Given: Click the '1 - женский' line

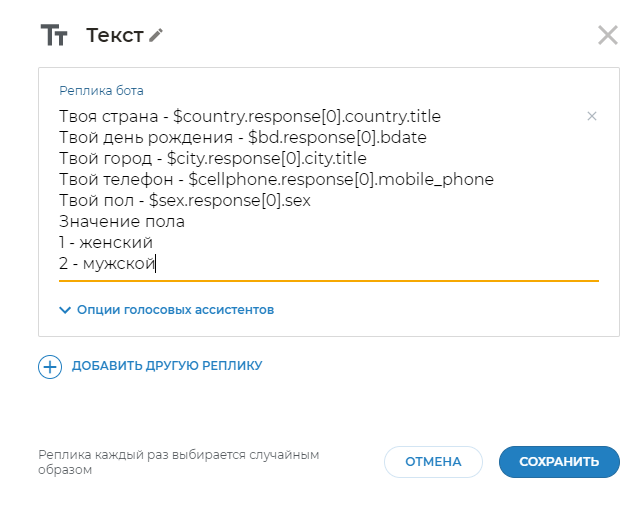Looking at the screenshot, I should point(105,243).
